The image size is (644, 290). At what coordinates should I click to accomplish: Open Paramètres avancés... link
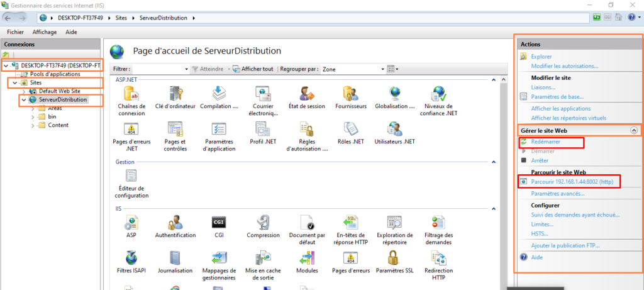click(558, 194)
